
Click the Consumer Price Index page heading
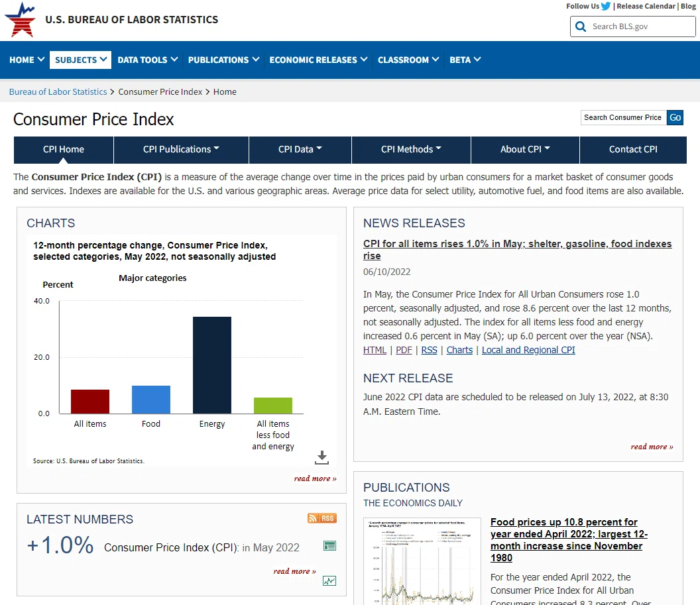(x=93, y=119)
